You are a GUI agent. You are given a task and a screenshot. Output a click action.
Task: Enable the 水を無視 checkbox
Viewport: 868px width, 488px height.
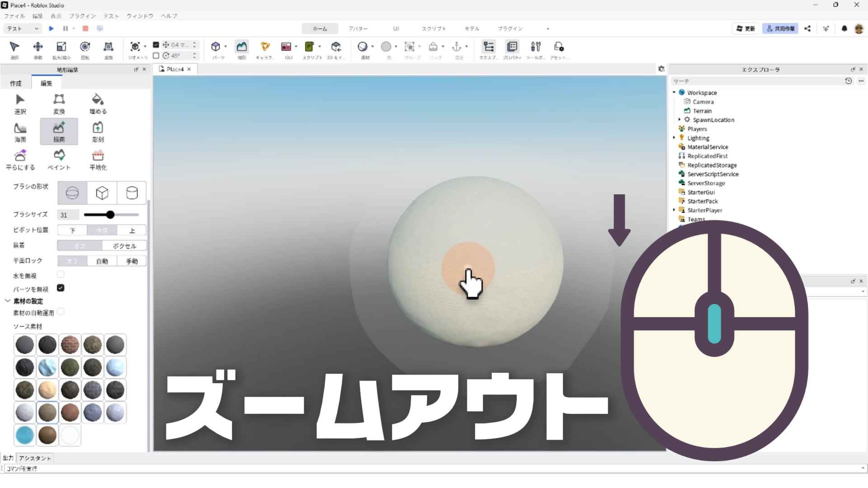(x=61, y=274)
